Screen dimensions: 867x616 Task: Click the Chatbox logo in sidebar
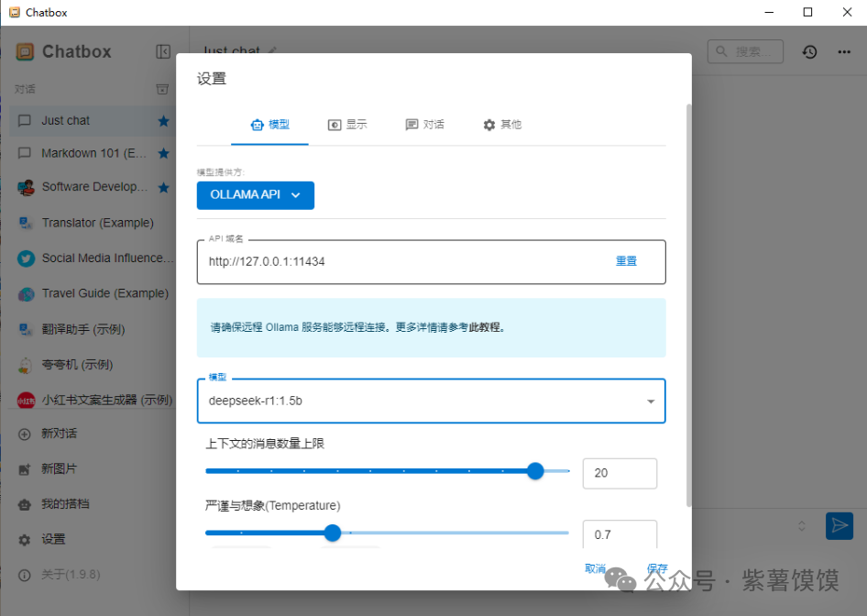[25, 51]
